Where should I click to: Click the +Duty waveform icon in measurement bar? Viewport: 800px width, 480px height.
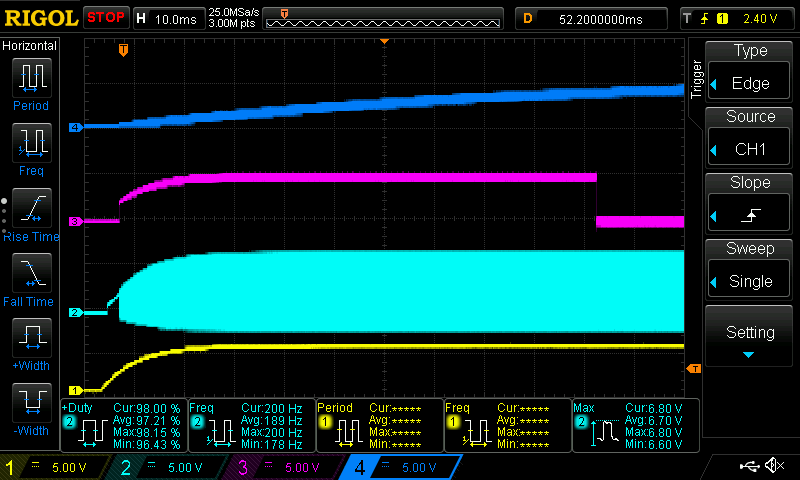coord(92,434)
